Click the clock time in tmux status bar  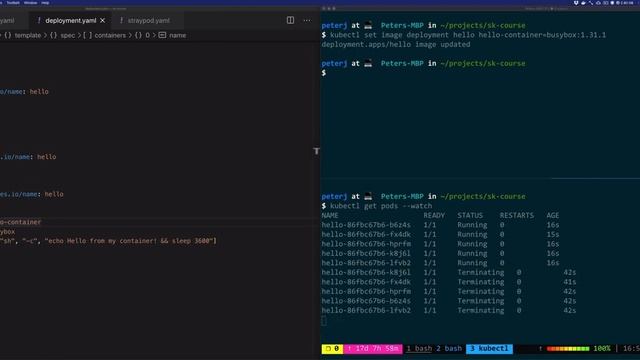tap(631, 349)
